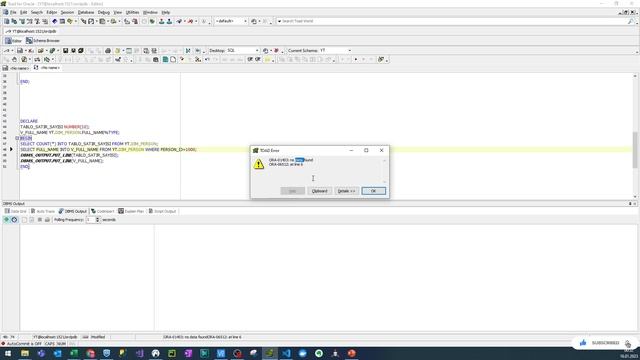
Task: Switch to the Schema Browser window button
Action: [x=43, y=41]
